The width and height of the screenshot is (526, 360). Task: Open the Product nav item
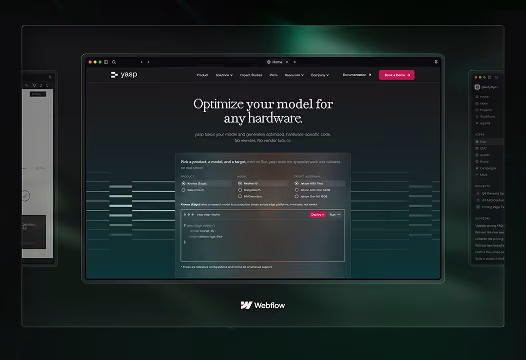tap(202, 75)
